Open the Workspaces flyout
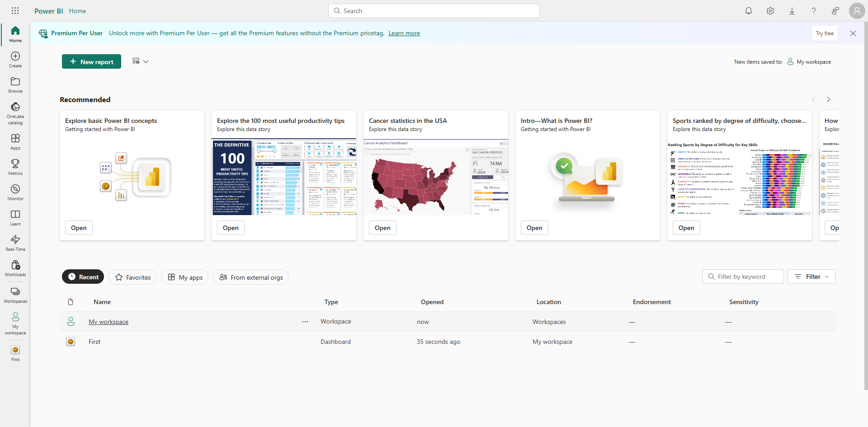The height and width of the screenshot is (427, 868). tap(15, 295)
